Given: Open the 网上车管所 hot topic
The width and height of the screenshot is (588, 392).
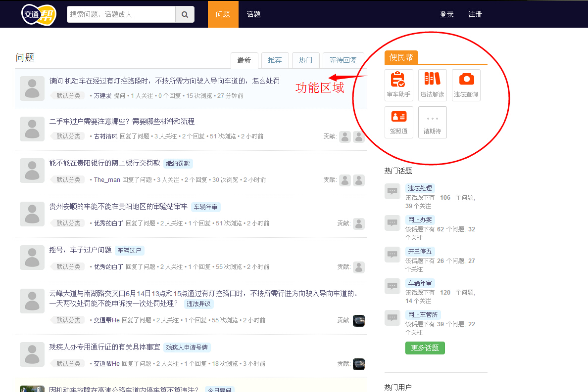Looking at the screenshot, I should click(x=422, y=315).
